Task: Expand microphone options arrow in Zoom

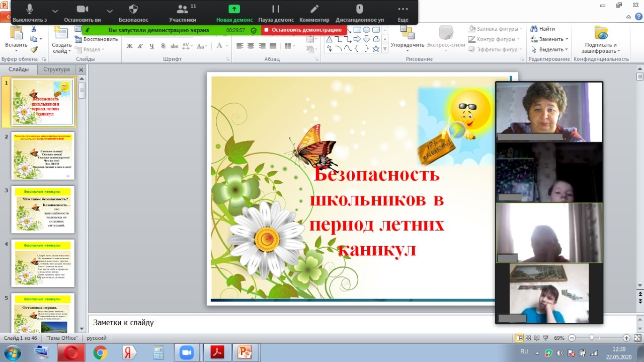Action: (55, 11)
